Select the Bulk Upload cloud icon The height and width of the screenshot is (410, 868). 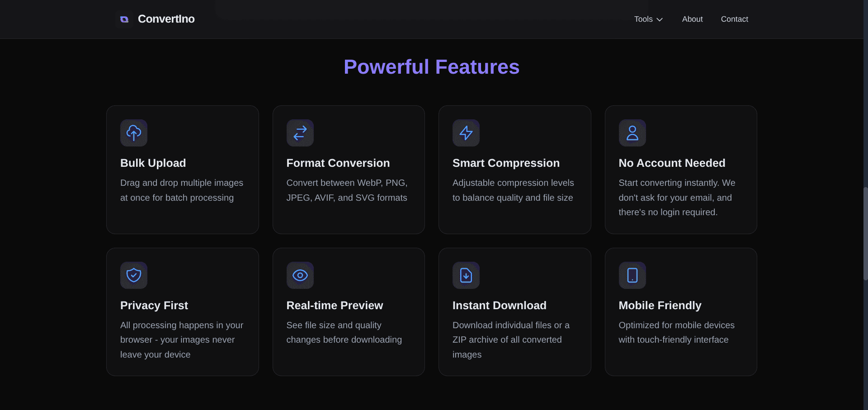(133, 132)
